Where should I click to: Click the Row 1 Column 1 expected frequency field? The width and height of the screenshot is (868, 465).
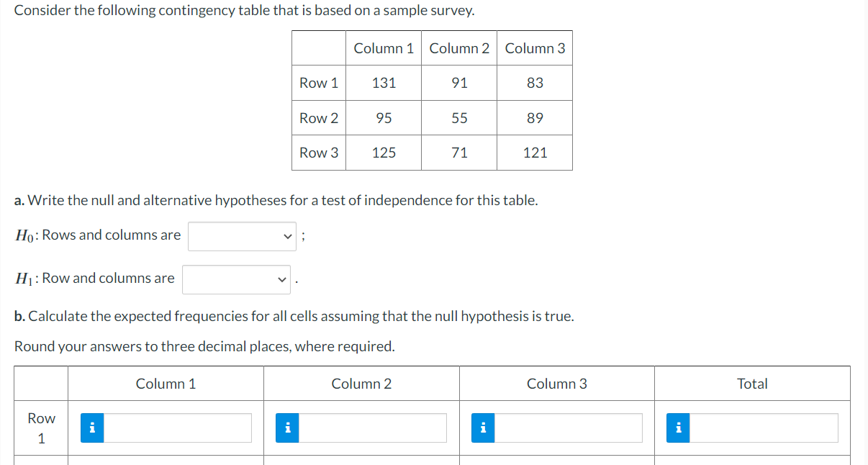(x=178, y=428)
